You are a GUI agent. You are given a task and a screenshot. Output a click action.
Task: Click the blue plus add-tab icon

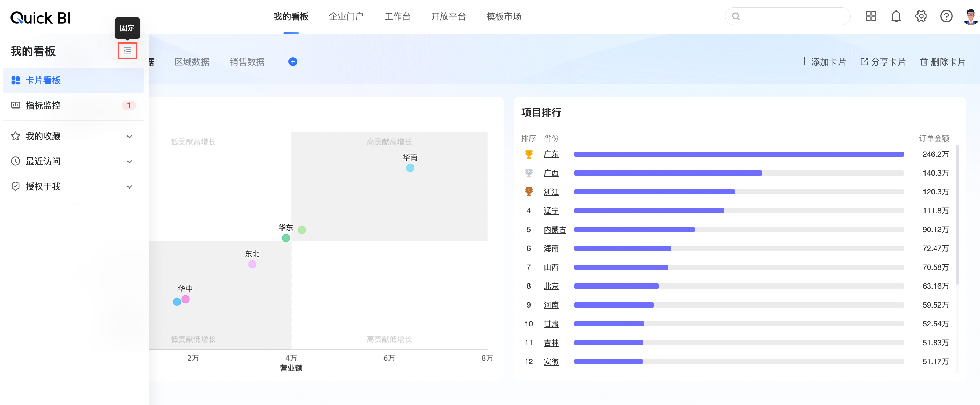[293, 61]
